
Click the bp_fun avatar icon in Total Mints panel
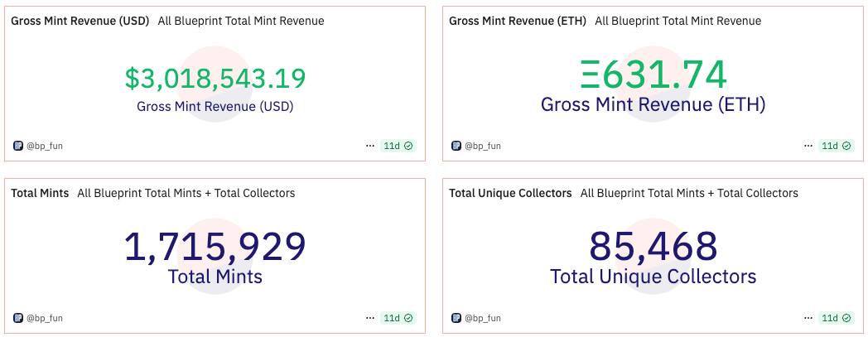pyautogui.click(x=18, y=318)
